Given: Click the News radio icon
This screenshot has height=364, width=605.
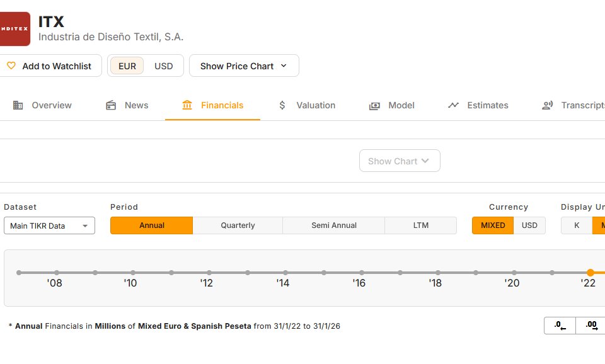Looking at the screenshot, I should tap(111, 105).
